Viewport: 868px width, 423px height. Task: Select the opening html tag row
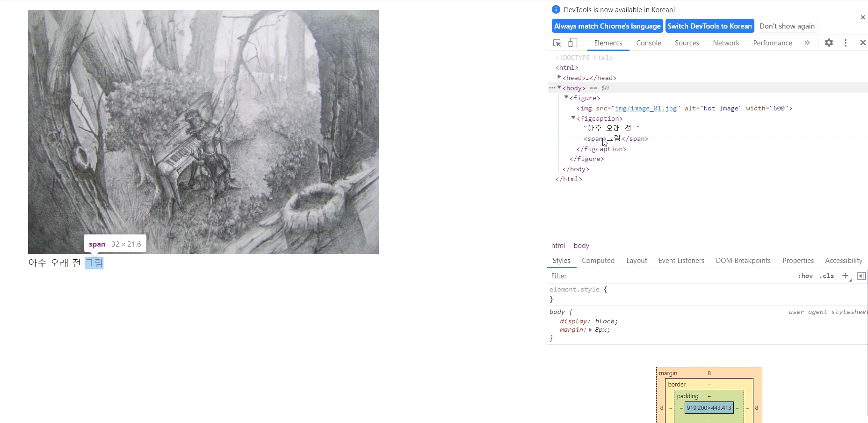pyautogui.click(x=708, y=68)
